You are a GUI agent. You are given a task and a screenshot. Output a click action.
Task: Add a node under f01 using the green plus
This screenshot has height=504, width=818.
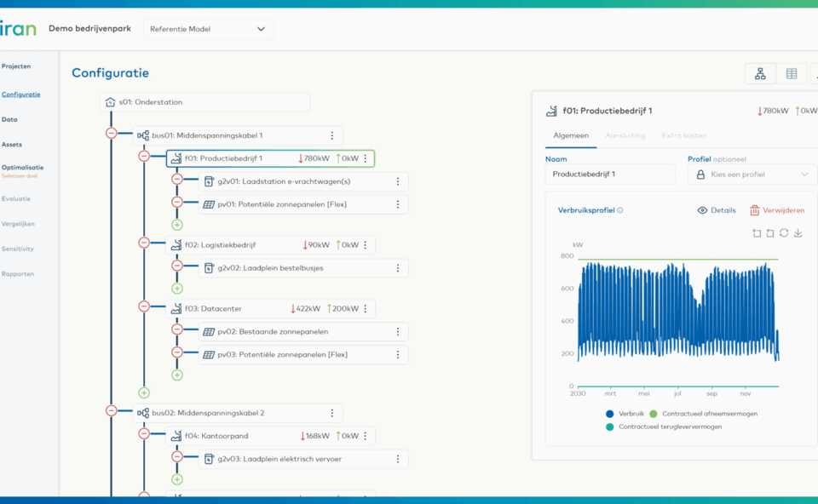click(x=177, y=224)
